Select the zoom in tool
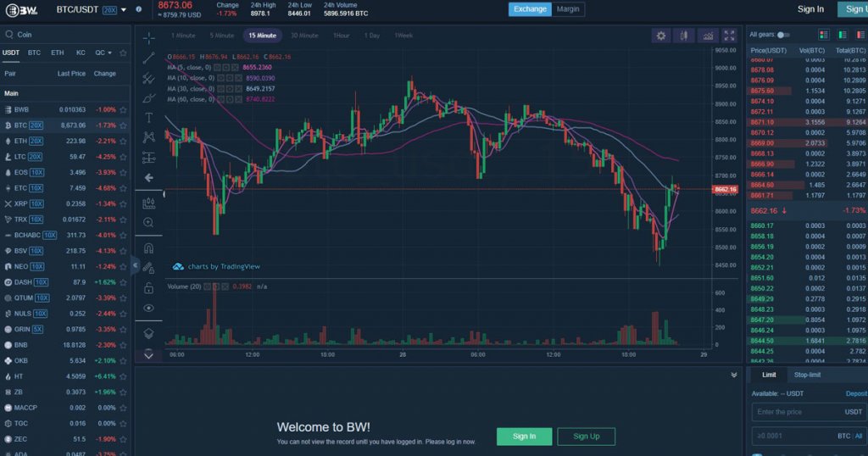 pos(148,222)
